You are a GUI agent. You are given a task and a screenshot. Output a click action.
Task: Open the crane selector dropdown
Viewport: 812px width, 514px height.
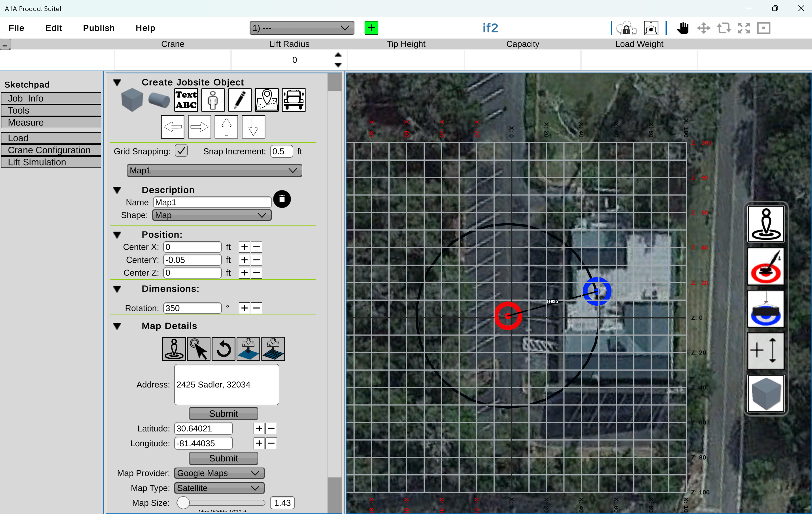302,28
